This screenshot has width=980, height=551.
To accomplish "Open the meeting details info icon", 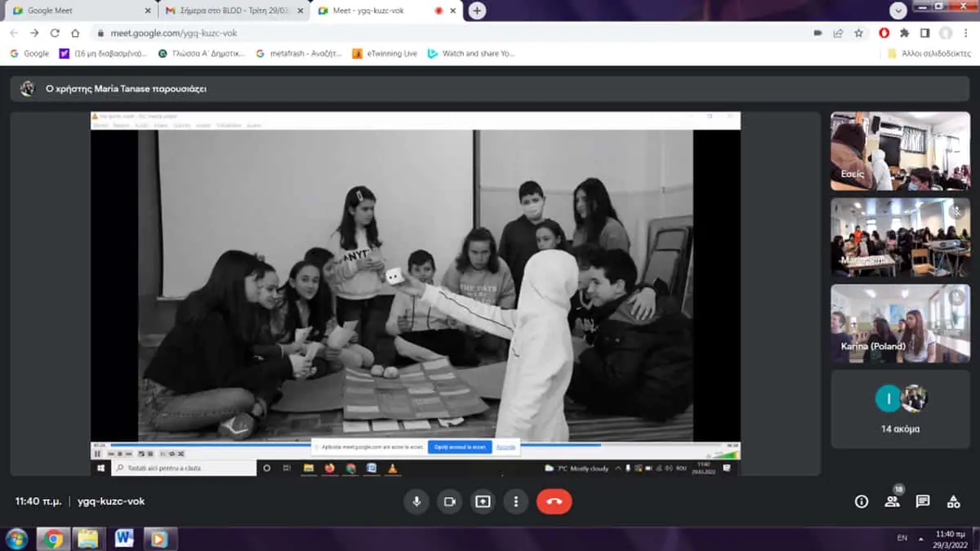I will point(861,502).
